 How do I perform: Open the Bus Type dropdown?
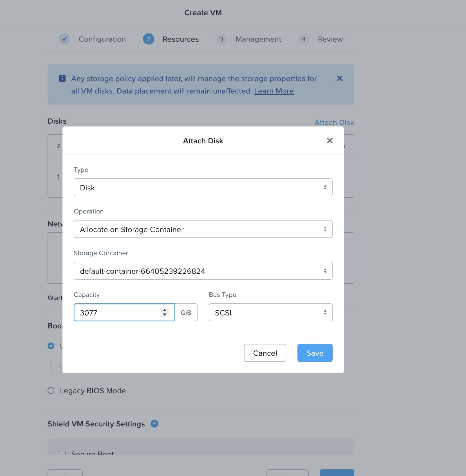[270, 312]
